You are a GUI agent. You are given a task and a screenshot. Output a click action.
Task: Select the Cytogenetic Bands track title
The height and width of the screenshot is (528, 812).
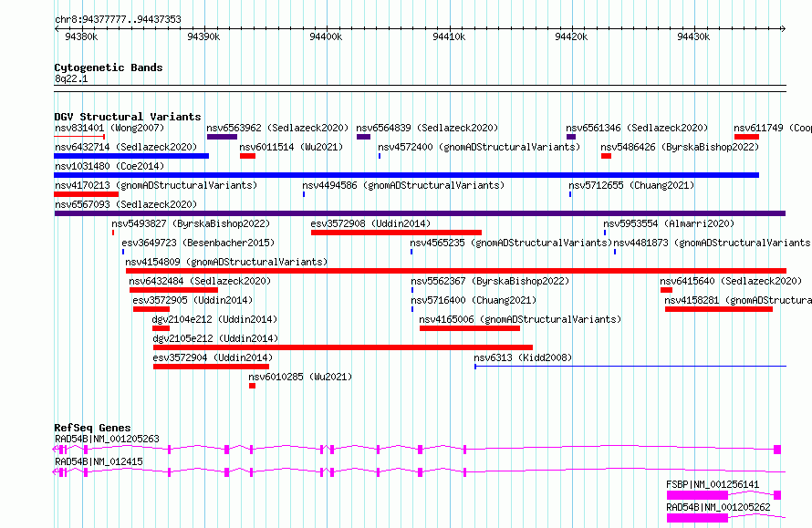(x=109, y=67)
